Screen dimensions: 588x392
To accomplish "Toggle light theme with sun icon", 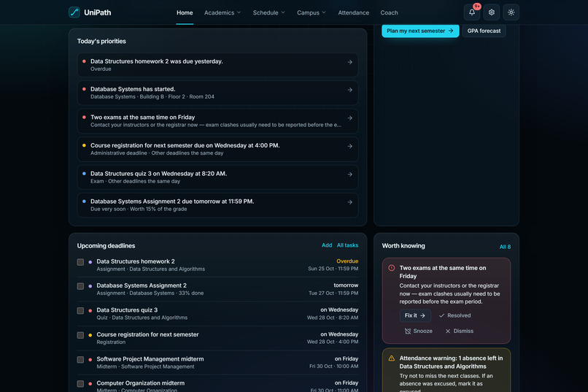I will (511, 12).
